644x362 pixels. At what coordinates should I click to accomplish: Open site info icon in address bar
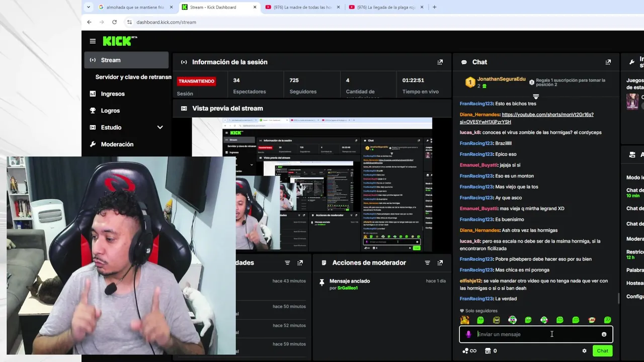tap(129, 22)
